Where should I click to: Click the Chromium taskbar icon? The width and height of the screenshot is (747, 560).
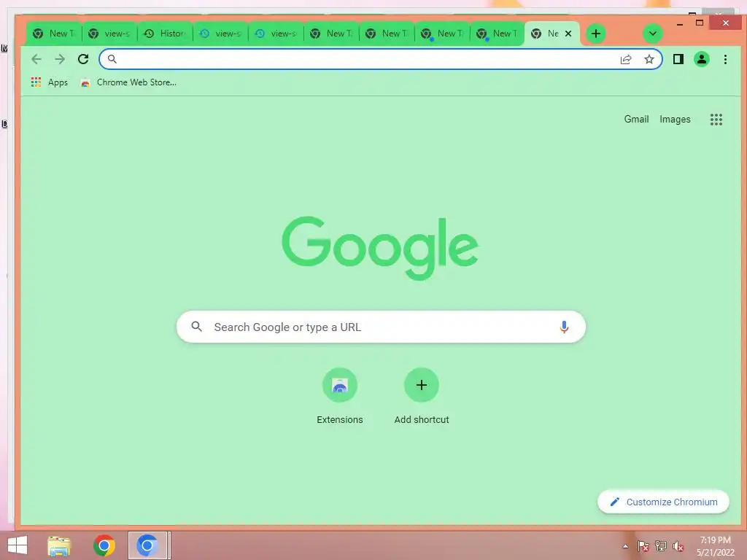click(147, 545)
